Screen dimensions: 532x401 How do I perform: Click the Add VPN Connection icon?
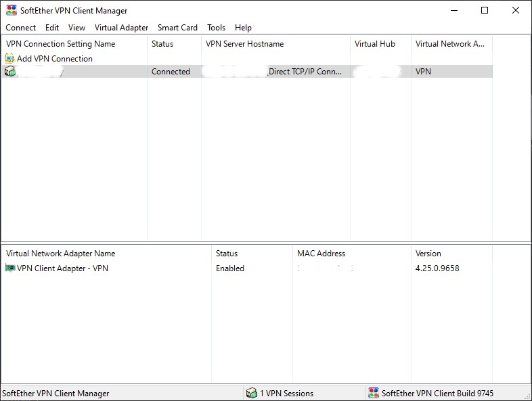10,58
